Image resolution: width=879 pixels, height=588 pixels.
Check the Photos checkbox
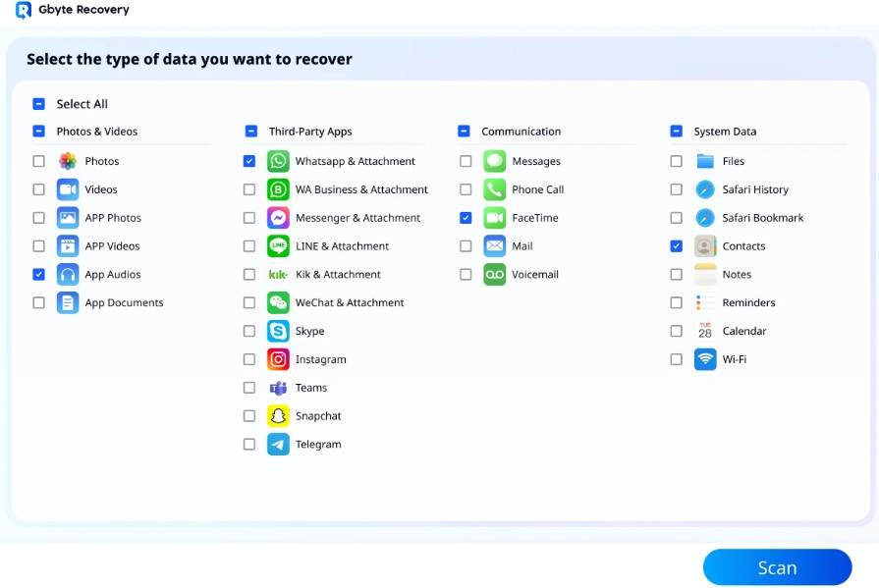[38, 161]
